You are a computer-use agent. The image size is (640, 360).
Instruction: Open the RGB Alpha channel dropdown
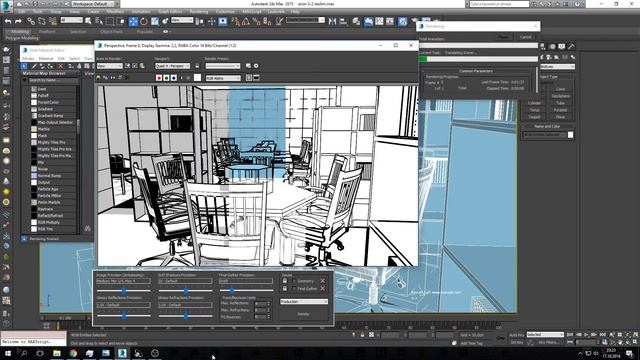(x=223, y=78)
